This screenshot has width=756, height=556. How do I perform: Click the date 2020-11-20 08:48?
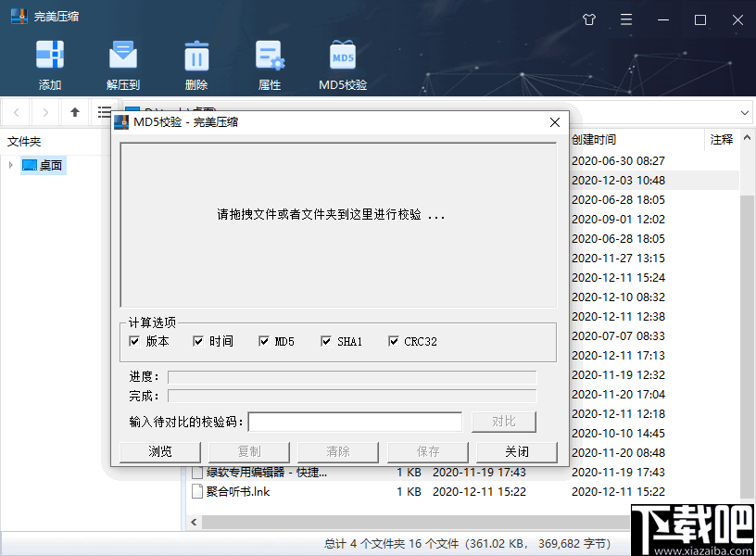pyautogui.click(x=618, y=453)
